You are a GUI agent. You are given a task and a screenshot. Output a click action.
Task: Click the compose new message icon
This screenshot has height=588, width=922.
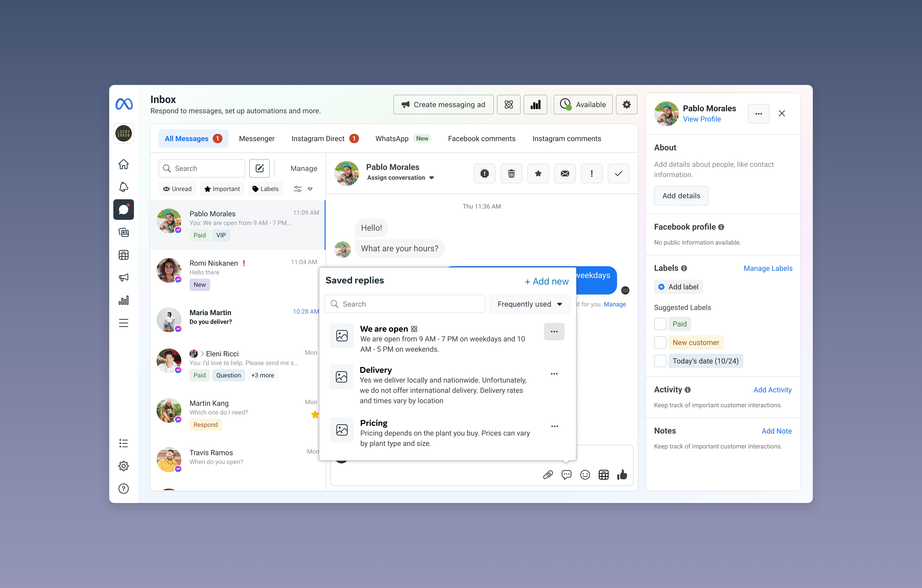(260, 168)
